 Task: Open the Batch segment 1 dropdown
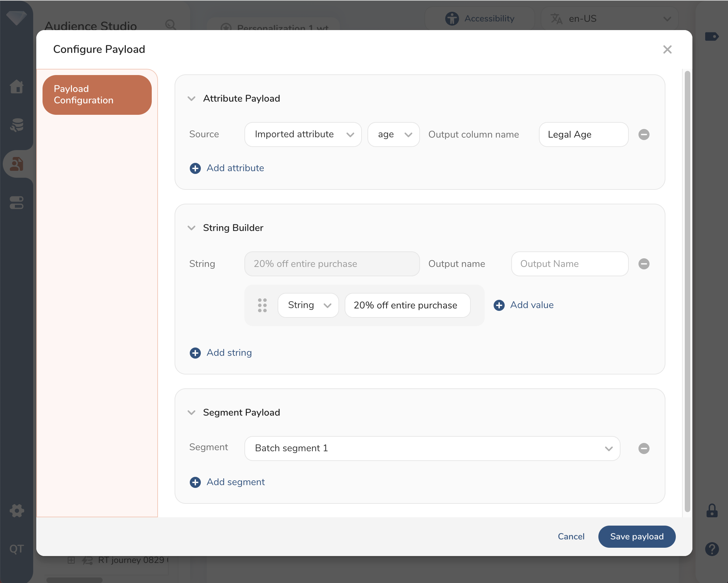point(432,448)
